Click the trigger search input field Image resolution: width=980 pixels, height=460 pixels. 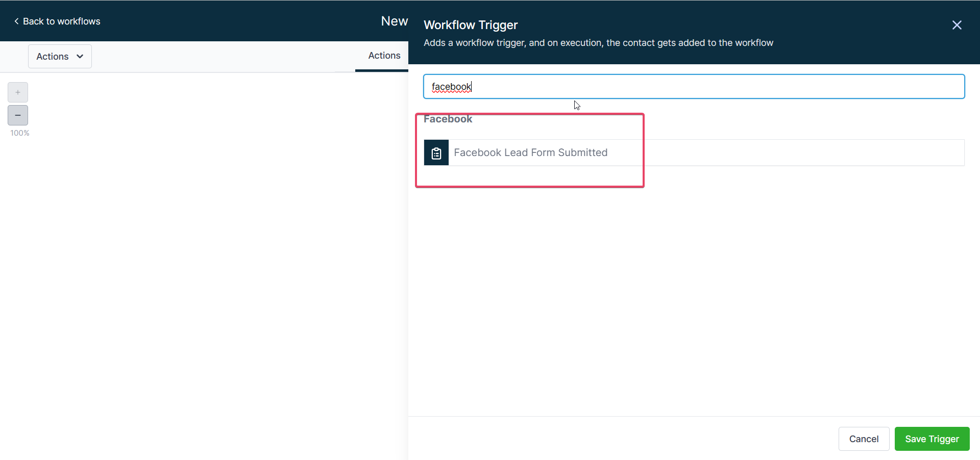tap(694, 86)
